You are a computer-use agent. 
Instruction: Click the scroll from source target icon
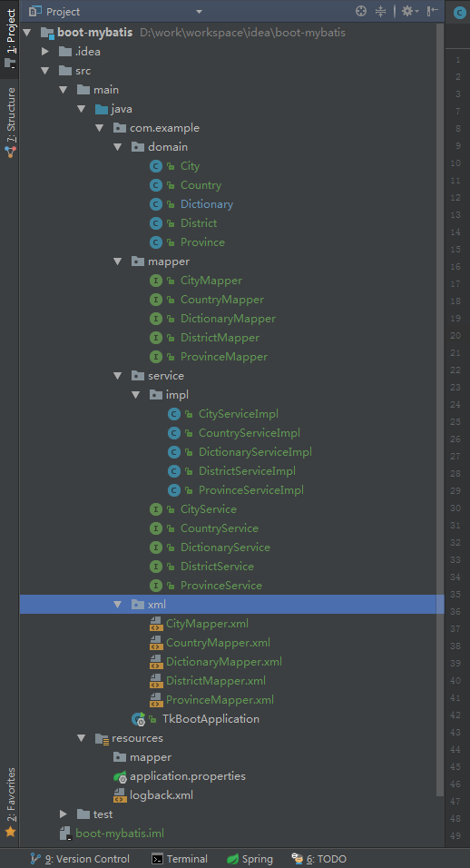click(361, 11)
